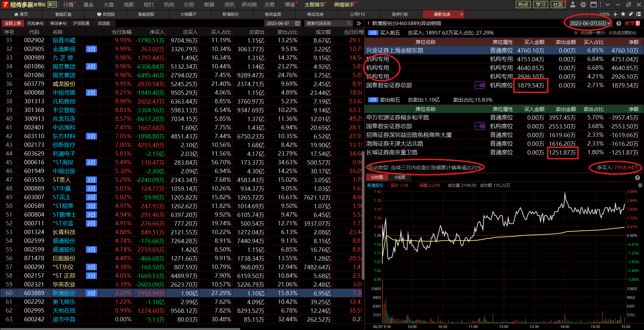Viewport: 644px width, 330px height.
Task: Select the 兴业证券上海金陵东路 seat row
Action: tap(504, 50)
